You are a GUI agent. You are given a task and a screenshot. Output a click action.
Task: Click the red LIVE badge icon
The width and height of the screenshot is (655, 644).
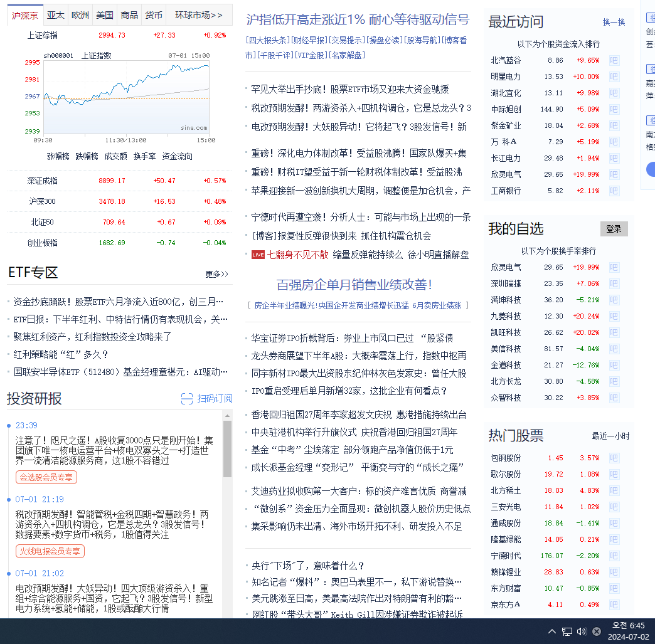click(x=258, y=255)
